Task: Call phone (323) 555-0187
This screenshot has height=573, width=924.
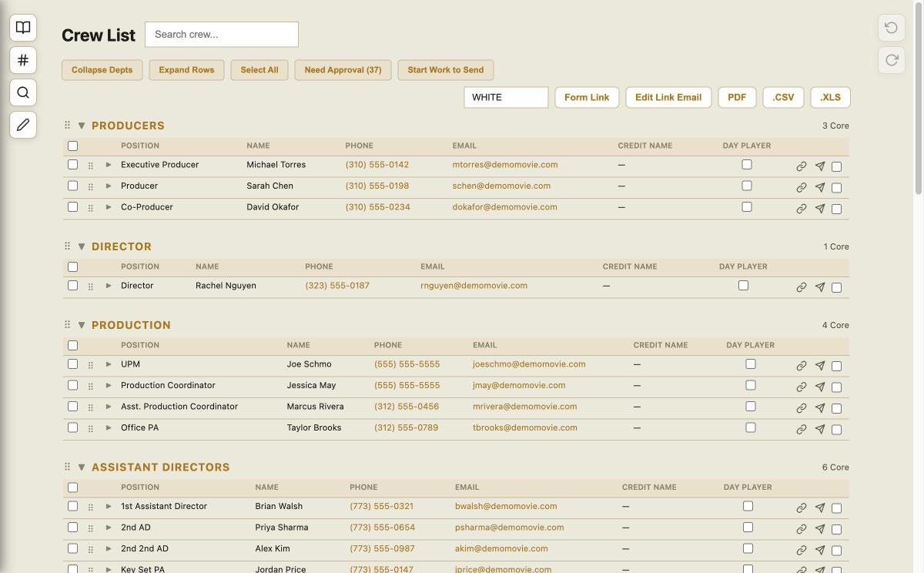Action: [337, 286]
